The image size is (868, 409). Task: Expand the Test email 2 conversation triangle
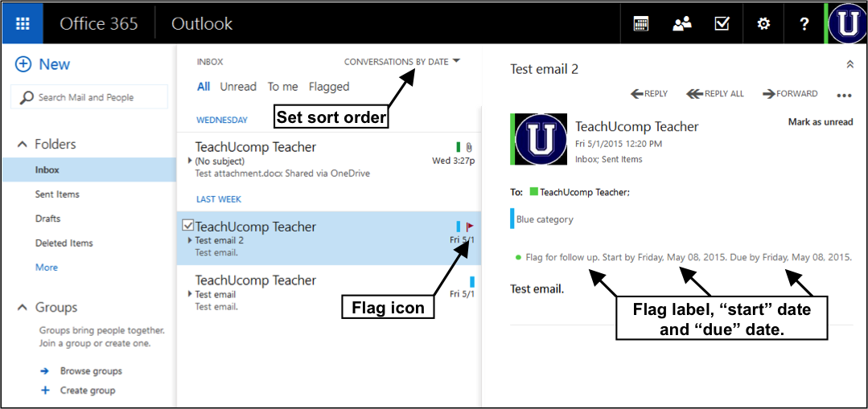pos(191,240)
